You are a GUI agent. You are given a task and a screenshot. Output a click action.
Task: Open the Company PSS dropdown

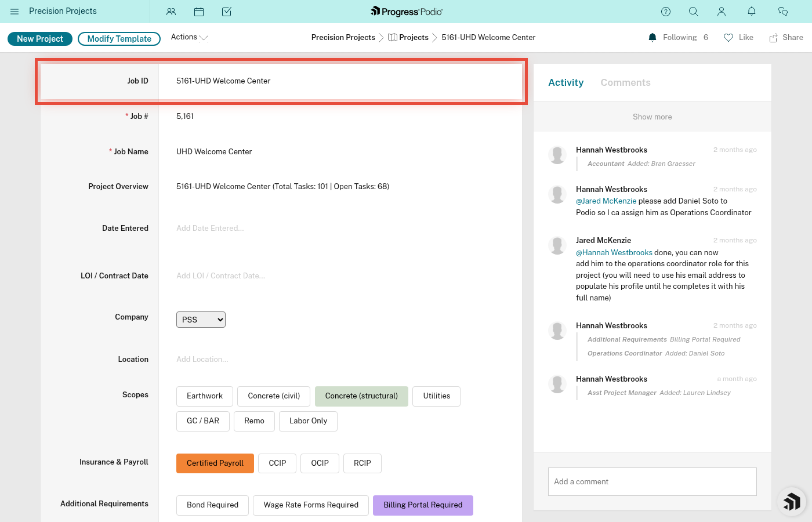click(x=201, y=320)
